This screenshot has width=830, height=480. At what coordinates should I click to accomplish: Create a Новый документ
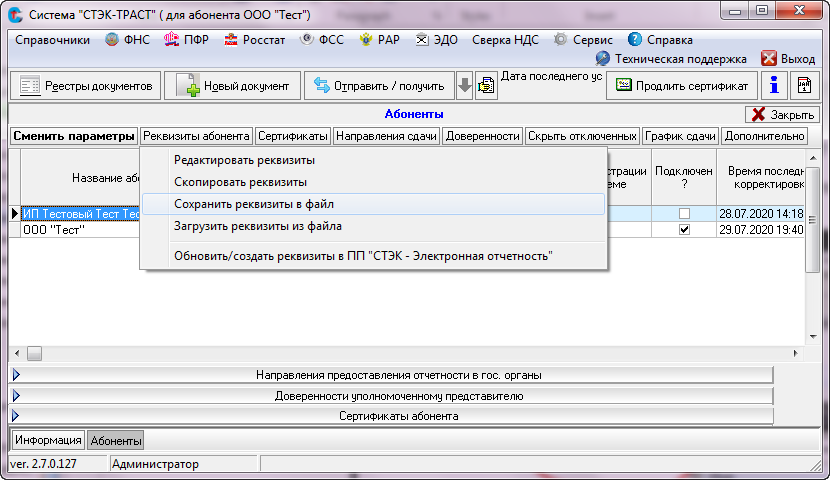232,86
